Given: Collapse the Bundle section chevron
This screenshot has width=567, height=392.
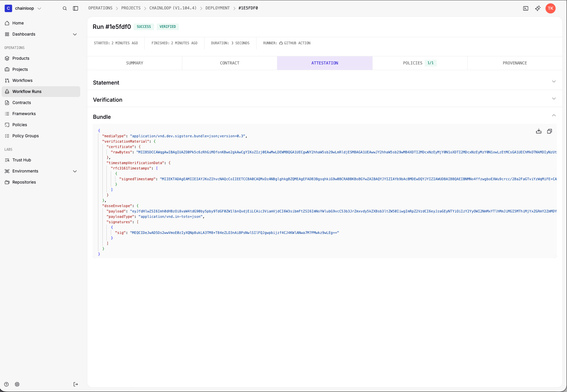Looking at the screenshot, I should pos(554,115).
